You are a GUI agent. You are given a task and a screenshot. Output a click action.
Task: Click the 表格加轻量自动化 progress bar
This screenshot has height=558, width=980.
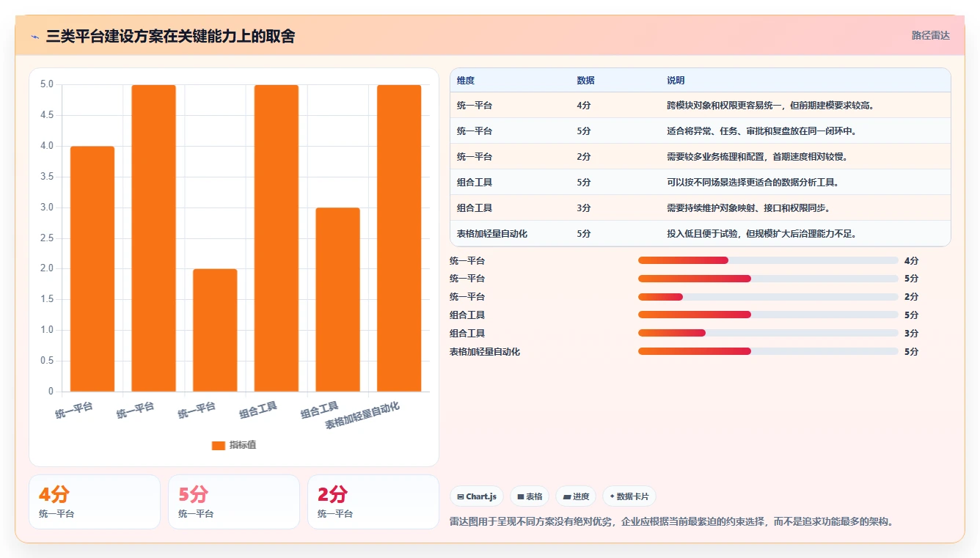pos(768,351)
